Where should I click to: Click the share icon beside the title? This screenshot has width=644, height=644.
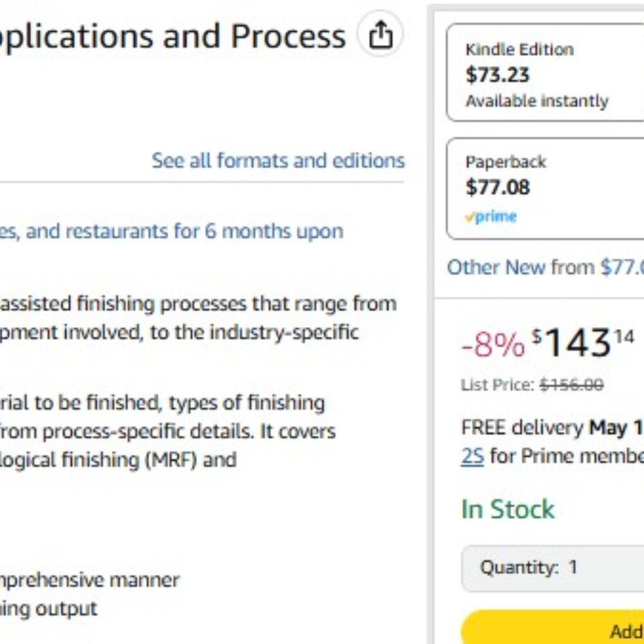pyautogui.click(x=380, y=33)
